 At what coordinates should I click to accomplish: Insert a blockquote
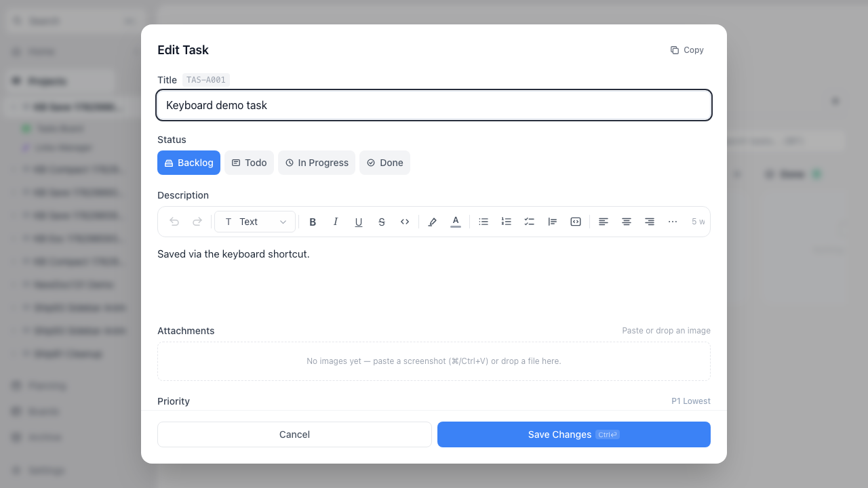553,222
